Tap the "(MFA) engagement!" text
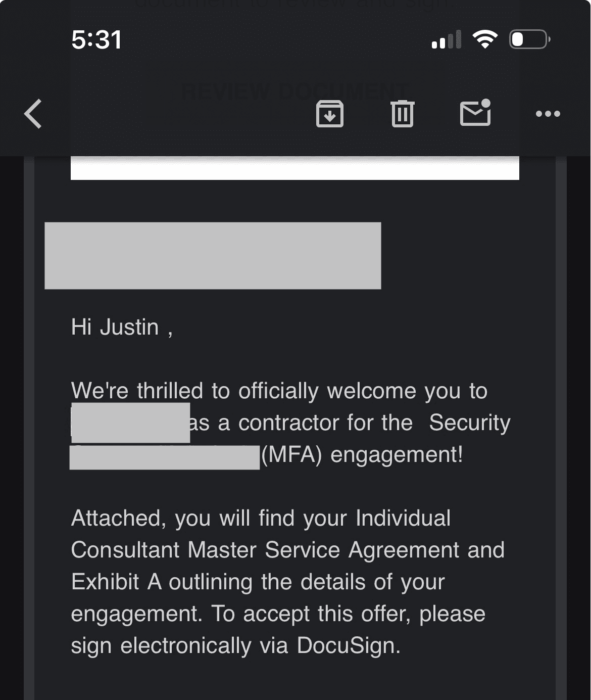The width and height of the screenshot is (591, 700). (x=362, y=454)
